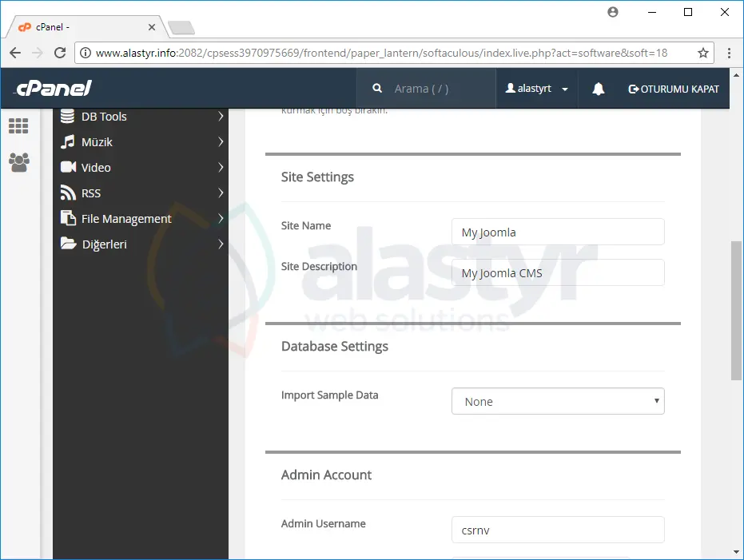Open the apps grid sidebar icon

[x=18, y=125]
